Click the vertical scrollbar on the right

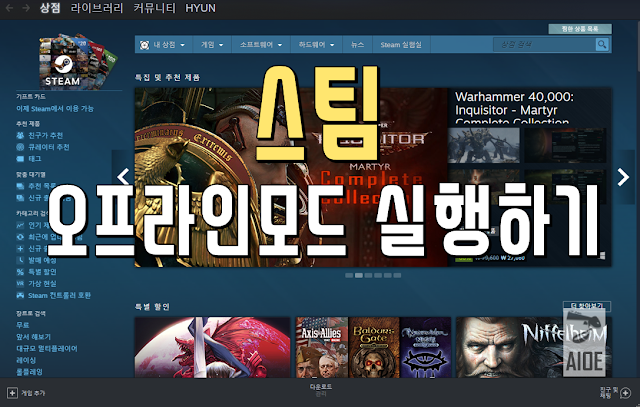coord(638,45)
